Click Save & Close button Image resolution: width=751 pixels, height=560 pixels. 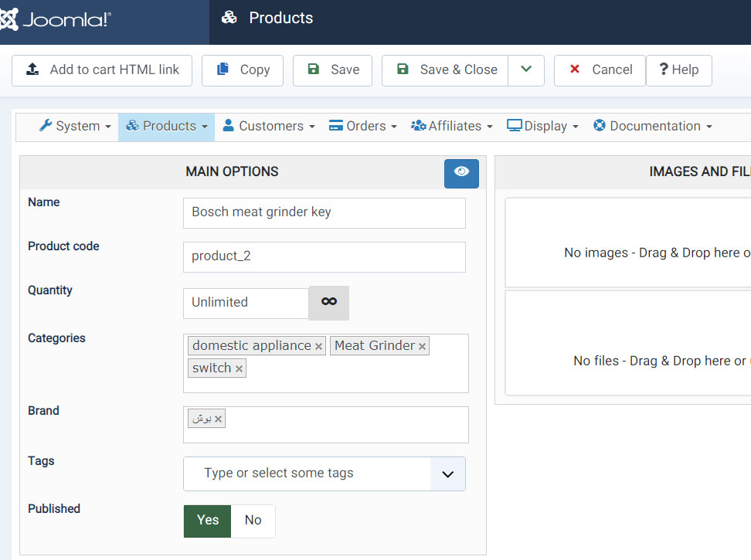pyautogui.click(x=445, y=70)
